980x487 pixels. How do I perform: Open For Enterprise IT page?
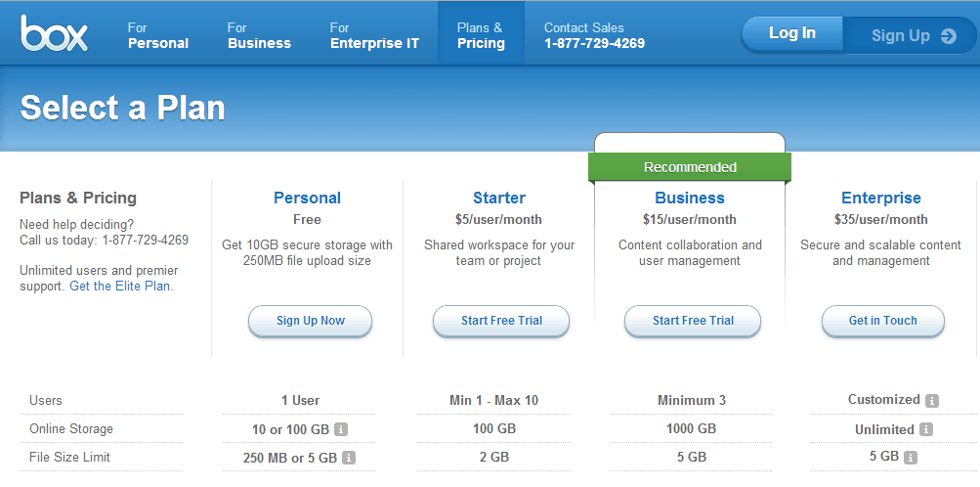pos(374,35)
